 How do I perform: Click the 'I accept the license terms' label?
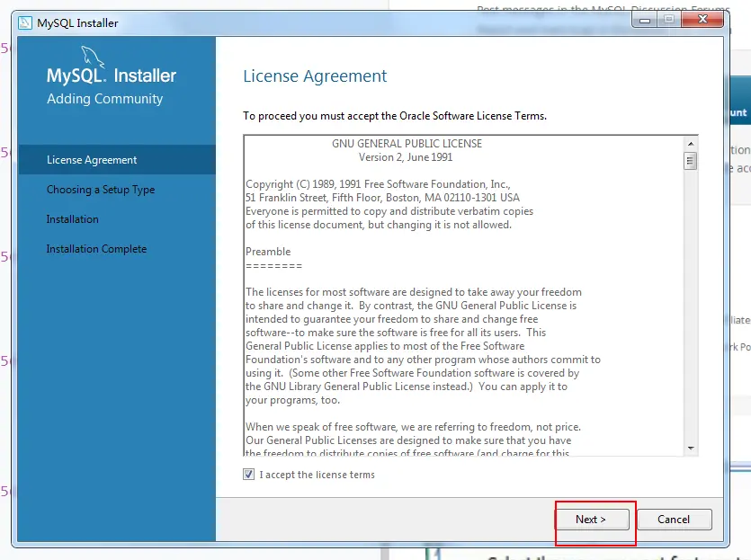[317, 475]
